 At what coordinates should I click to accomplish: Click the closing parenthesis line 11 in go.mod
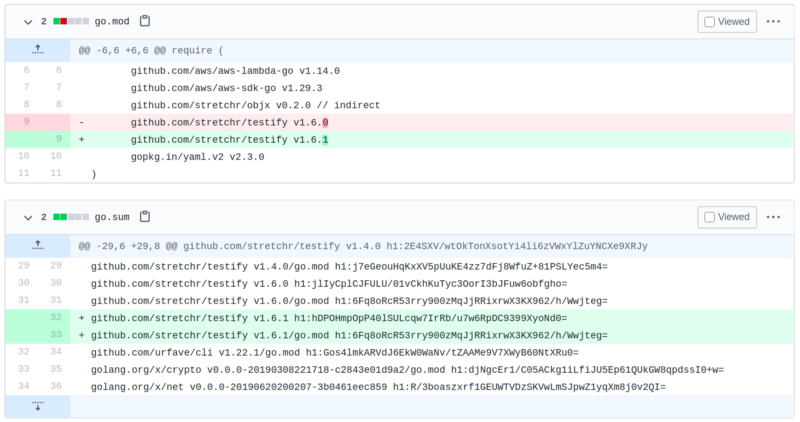(400, 173)
